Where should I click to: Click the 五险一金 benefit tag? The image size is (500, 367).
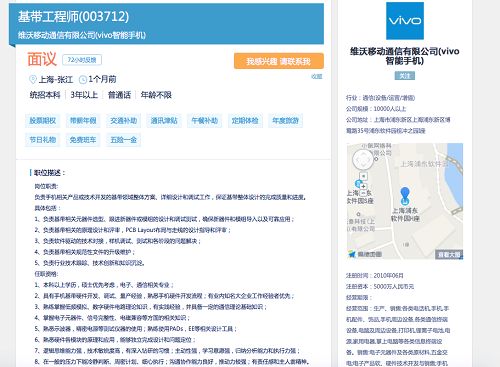coord(123,140)
